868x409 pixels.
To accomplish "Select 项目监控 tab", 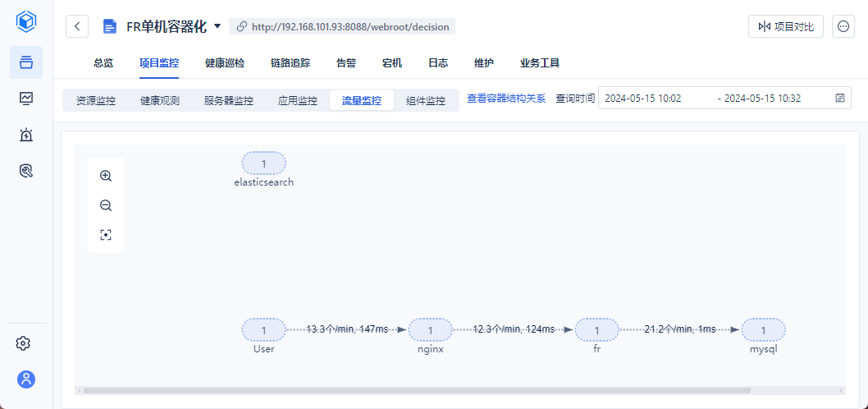I will pyautogui.click(x=159, y=62).
